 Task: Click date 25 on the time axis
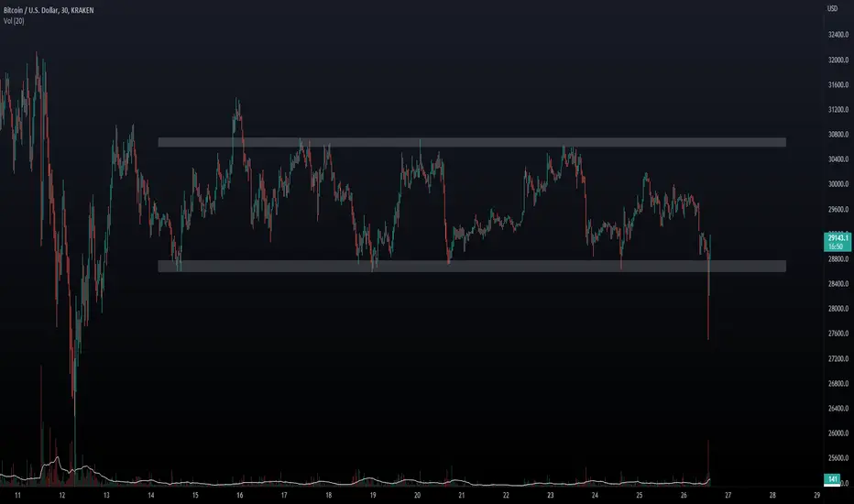click(639, 495)
